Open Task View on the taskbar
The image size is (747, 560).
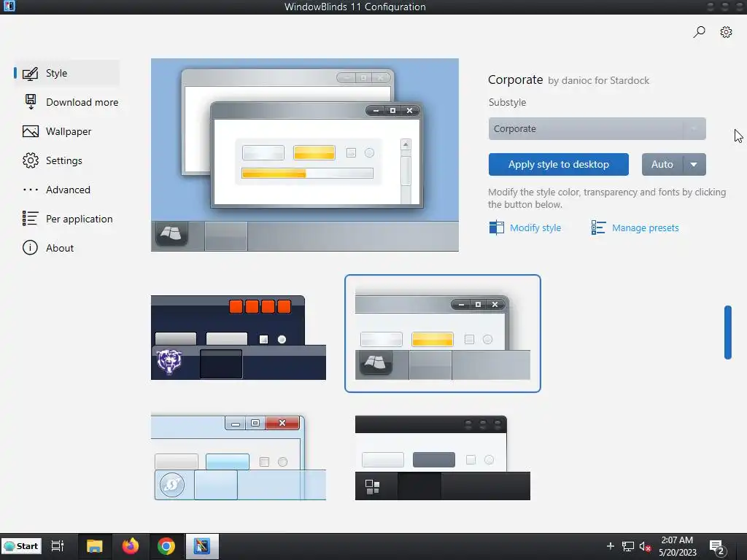point(58,546)
